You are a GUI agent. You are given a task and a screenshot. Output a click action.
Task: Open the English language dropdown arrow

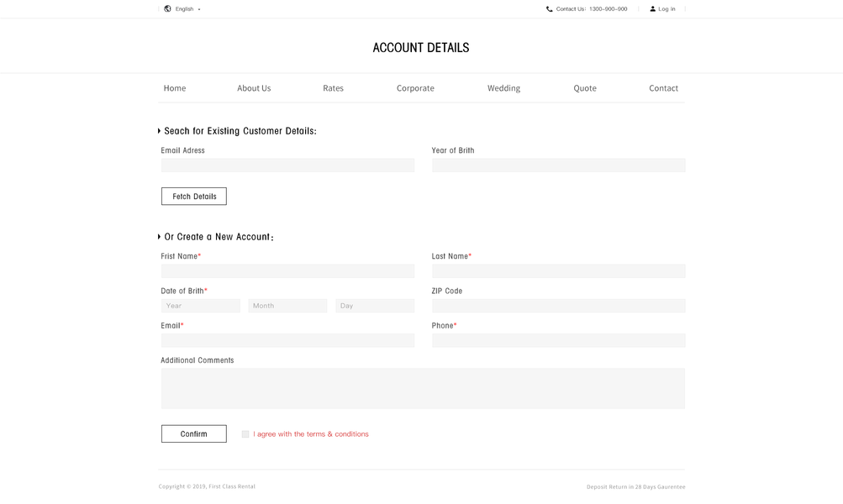[199, 9]
